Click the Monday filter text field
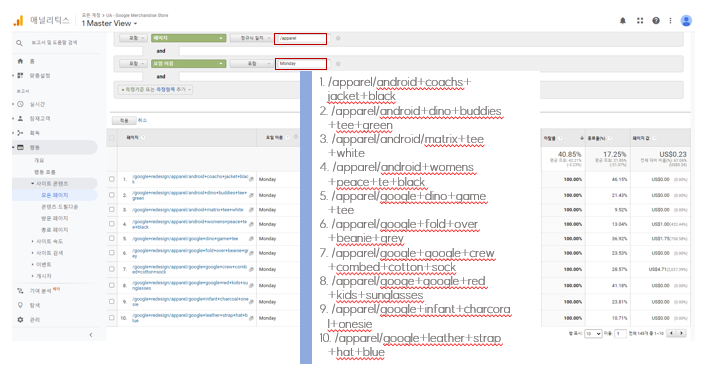The image size is (713, 376). tap(301, 64)
